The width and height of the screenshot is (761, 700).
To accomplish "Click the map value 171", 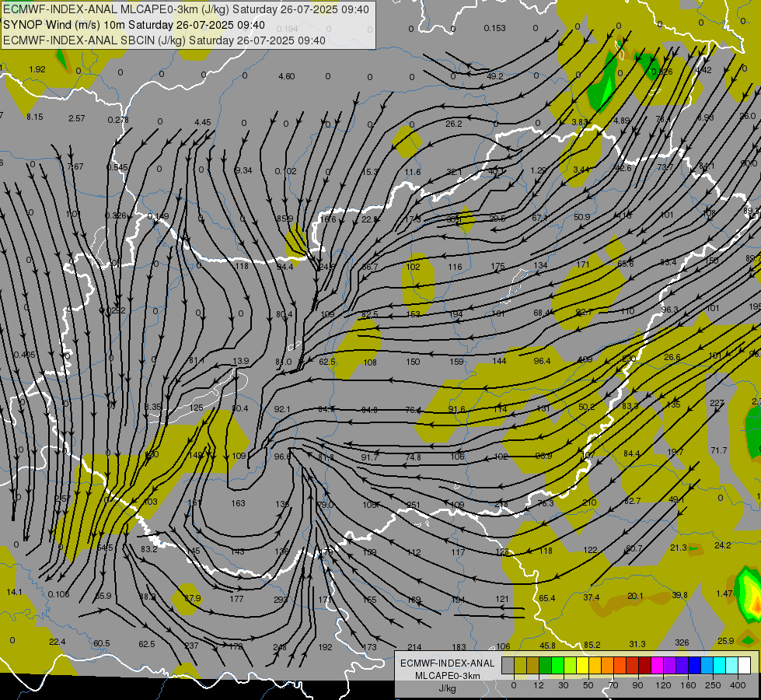I will (583, 264).
